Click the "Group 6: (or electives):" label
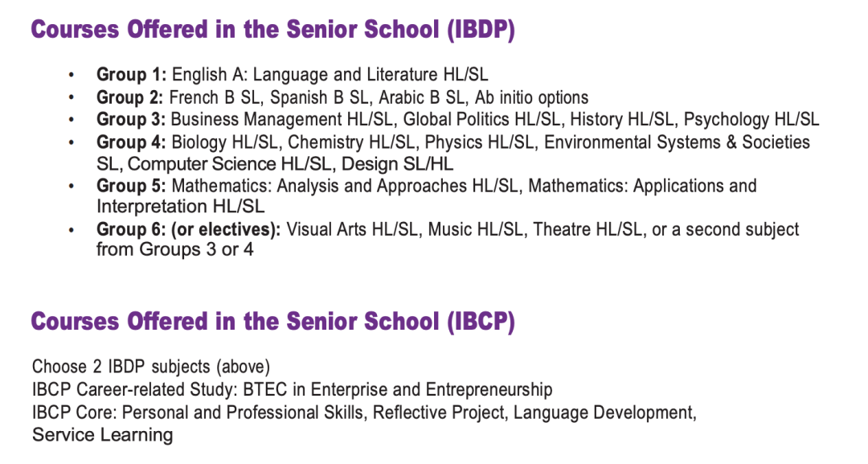The height and width of the screenshot is (464, 868). (x=189, y=229)
